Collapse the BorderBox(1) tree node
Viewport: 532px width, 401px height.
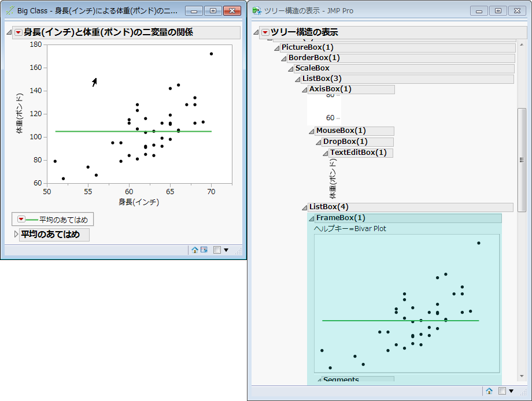[x=284, y=58]
